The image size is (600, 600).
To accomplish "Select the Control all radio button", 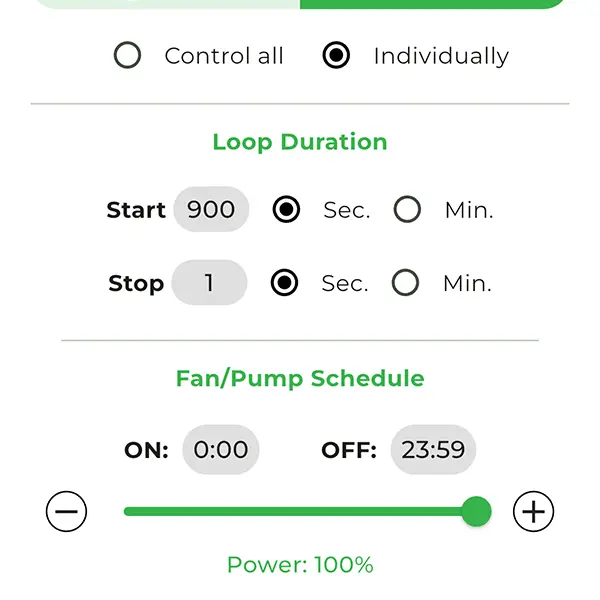I will 128,56.
